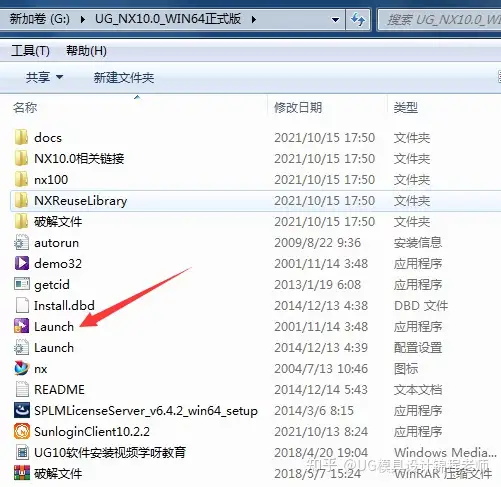
Task: Select the Install.dbd file icon
Action: click(22, 305)
